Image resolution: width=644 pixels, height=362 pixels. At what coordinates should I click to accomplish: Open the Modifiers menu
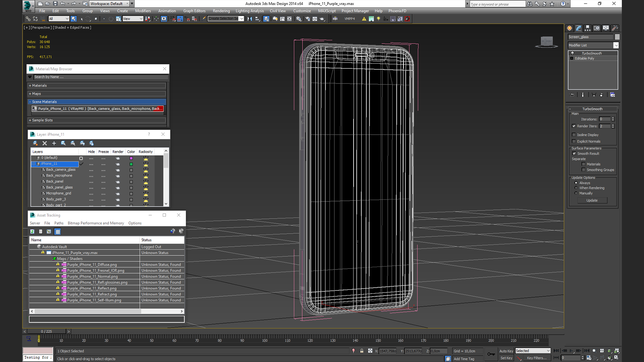pos(143,11)
